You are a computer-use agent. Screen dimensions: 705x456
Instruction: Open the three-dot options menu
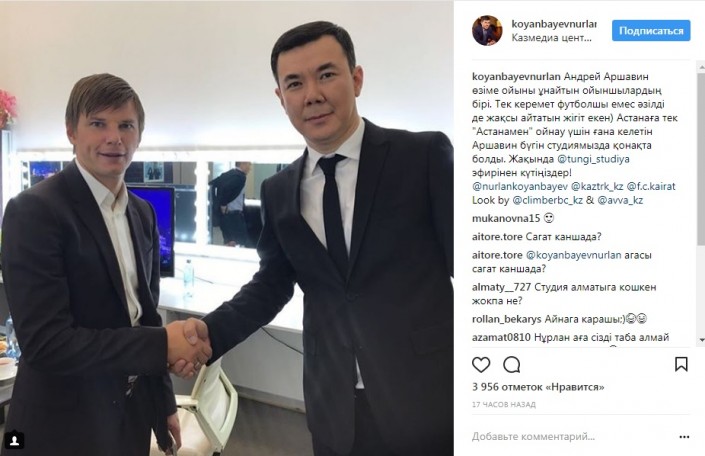click(684, 437)
